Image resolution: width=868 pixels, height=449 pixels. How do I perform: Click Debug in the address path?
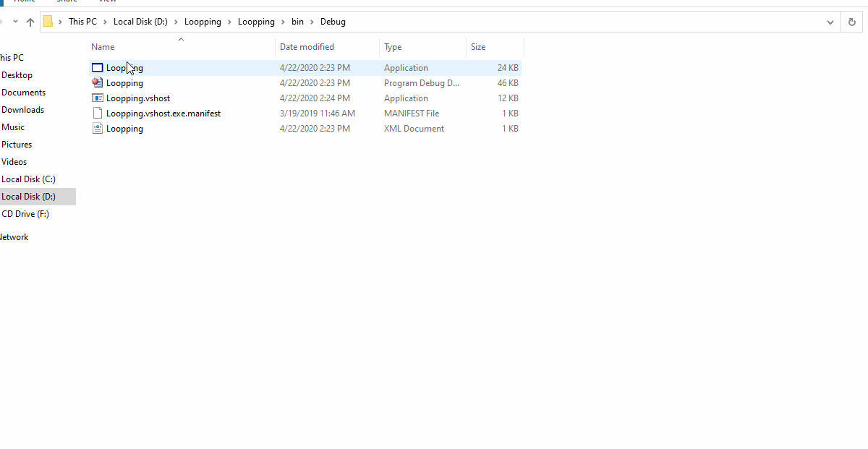click(x=333, y=22)
